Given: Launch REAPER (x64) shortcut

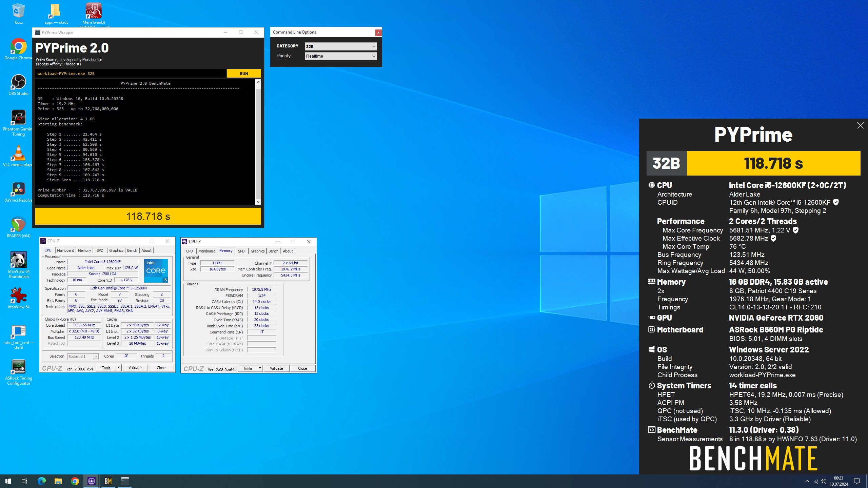Looking at the screenshot, I should 18,227.
